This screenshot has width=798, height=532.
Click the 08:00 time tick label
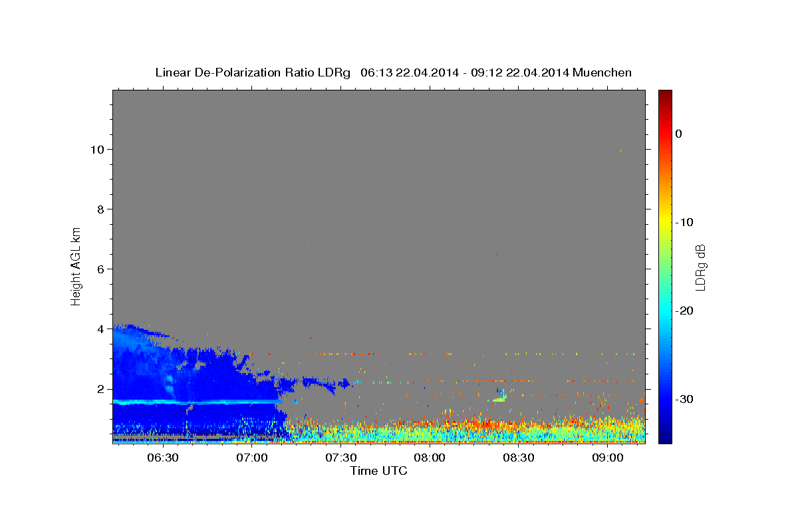[x=430, y=458]
